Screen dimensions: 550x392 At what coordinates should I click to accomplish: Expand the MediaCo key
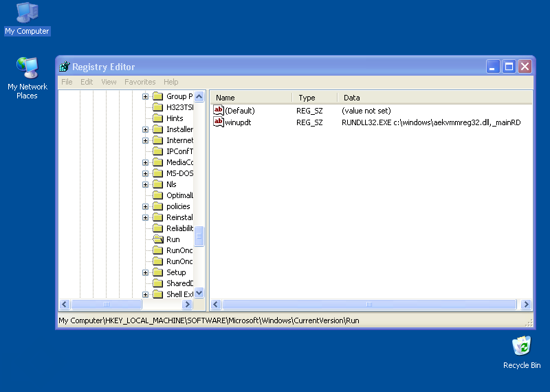pos(145,162)
